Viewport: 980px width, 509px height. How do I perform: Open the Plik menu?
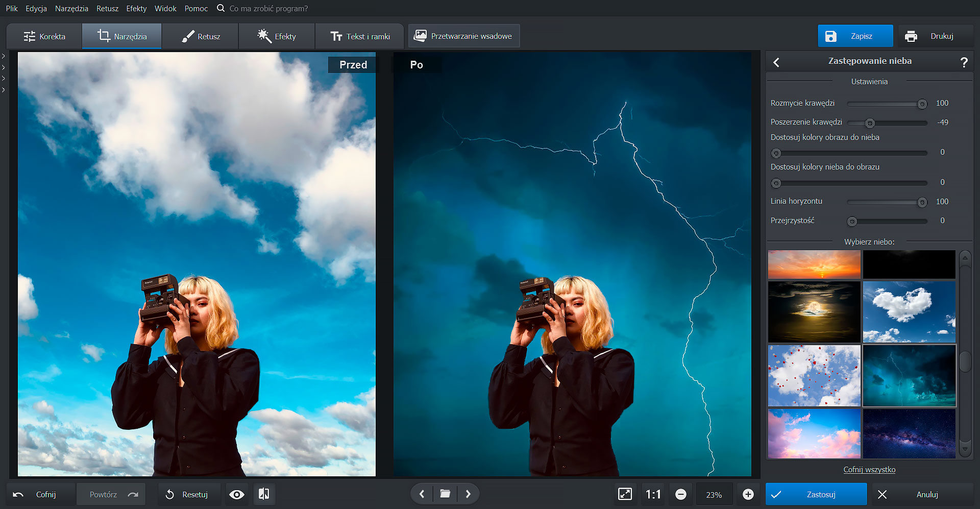(12, 8)
